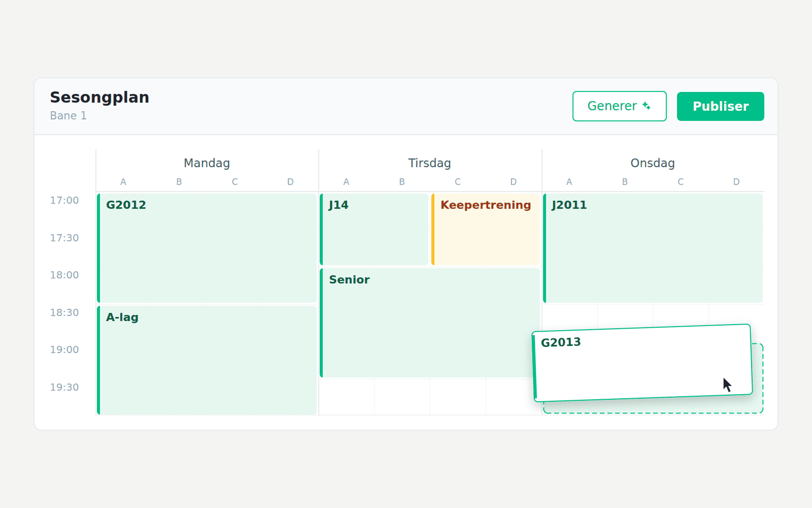Image resolution: width=812 pixels, height=508 pixels.
Task: Click the sparkle icon in Generer
Action: coord(646,106)
